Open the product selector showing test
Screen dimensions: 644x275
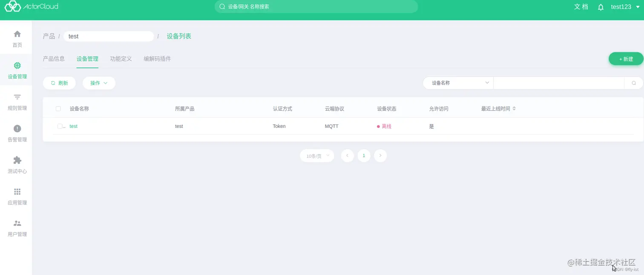tap(109, 36)
